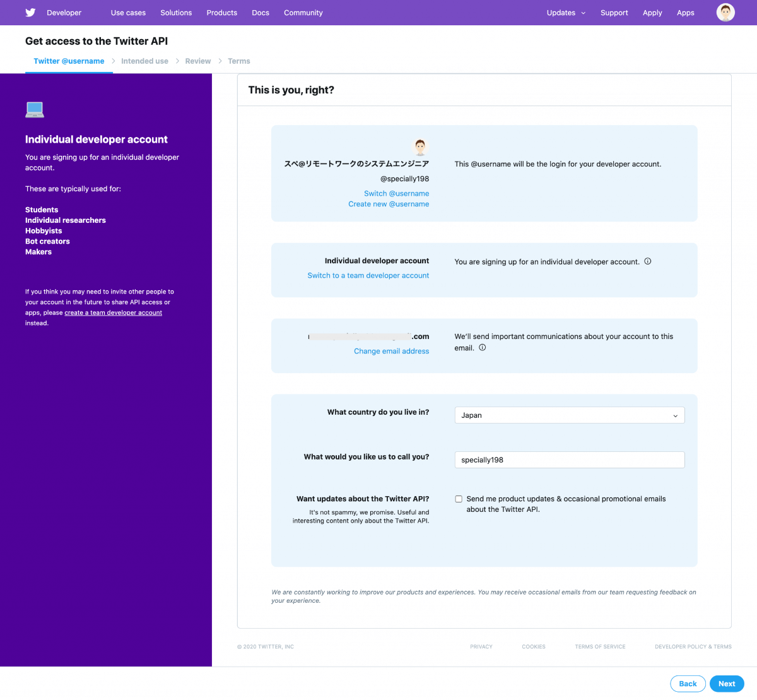Click the Twitter bird logo
Screen dimensions: 757x700
(30, 13)
